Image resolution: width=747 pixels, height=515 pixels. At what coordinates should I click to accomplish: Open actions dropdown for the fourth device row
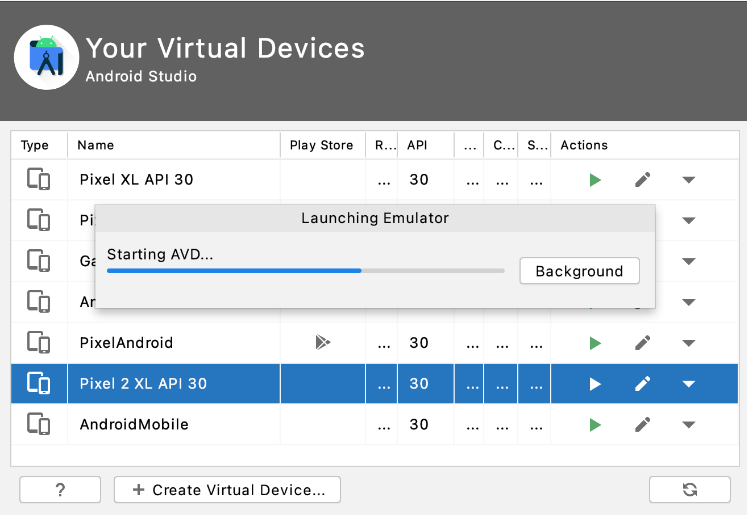[688, 302]
